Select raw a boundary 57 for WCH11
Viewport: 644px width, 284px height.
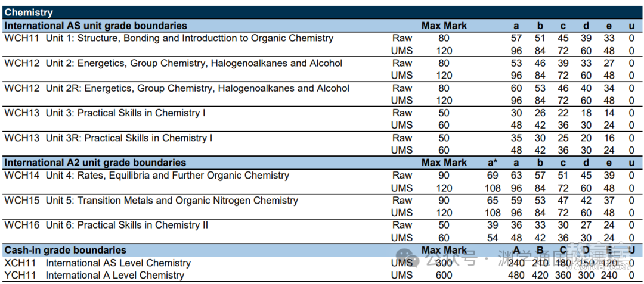(516, 39)
